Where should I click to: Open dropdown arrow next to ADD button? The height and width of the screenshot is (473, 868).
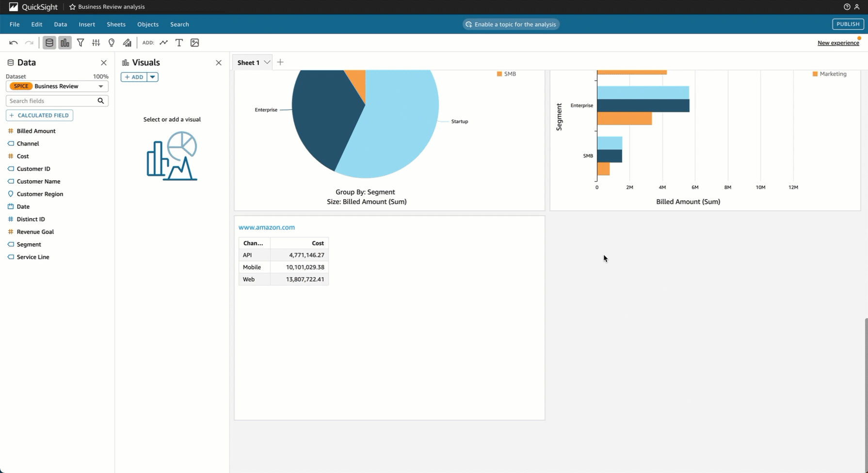[x=152, y=77]
